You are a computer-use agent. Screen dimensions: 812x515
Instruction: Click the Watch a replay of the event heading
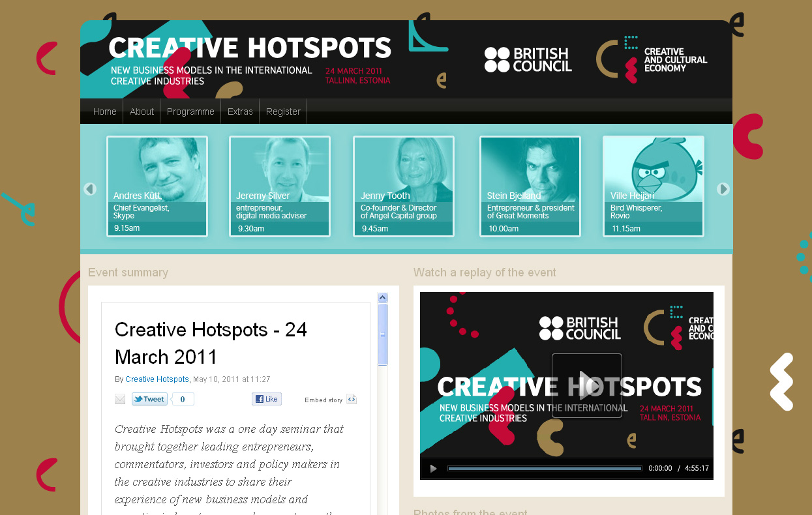[485, 272]
